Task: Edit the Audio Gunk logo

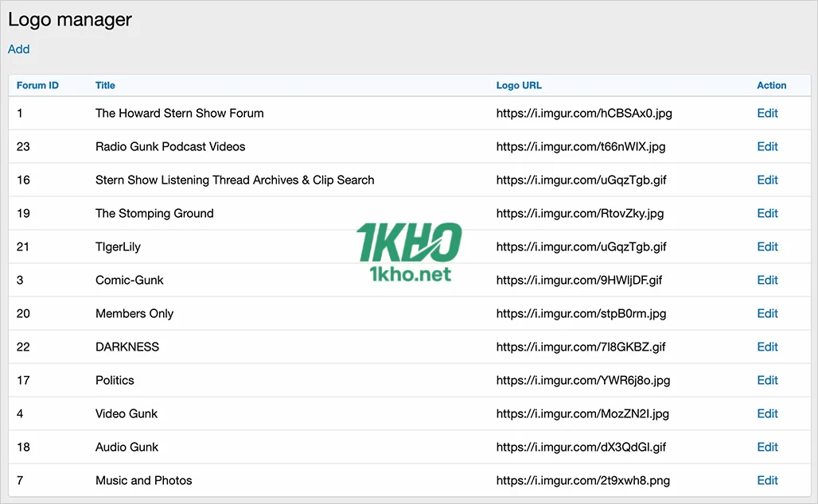Action: pyautogui.click(x=766, y=447)
